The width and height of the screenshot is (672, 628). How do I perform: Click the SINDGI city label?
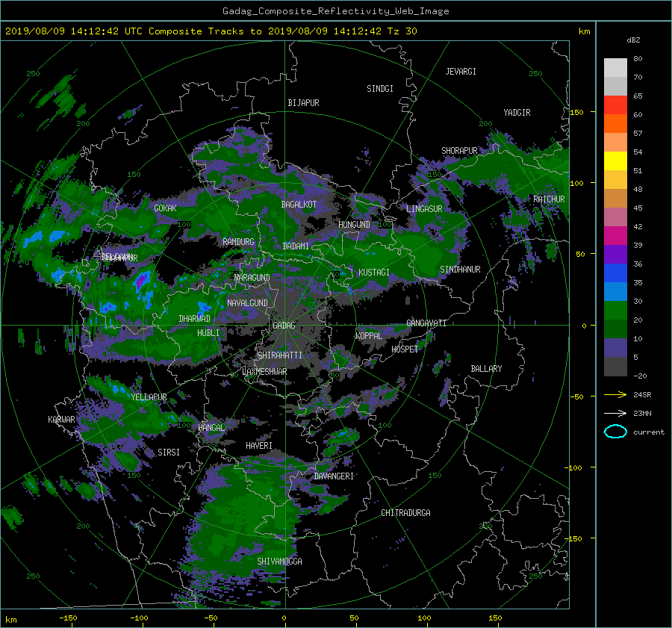pos(380,89)
